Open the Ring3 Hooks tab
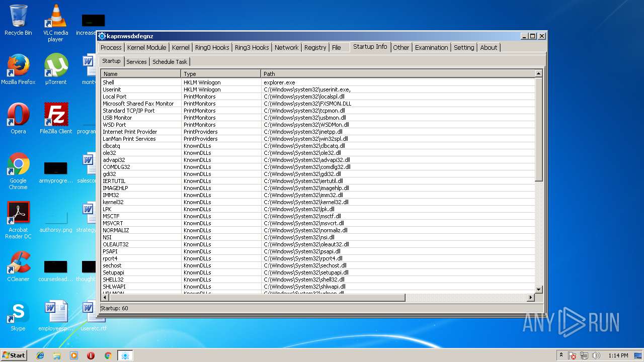 click(x=252, y=47)
